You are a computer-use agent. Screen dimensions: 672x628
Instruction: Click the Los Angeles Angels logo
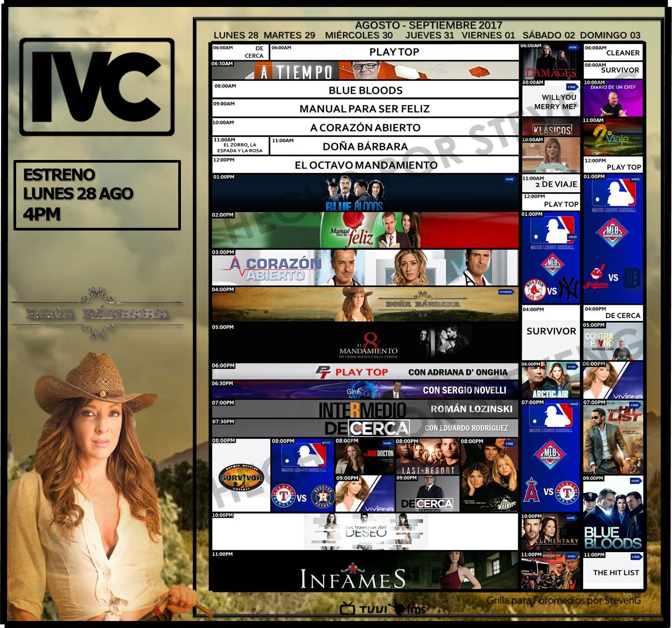[x=532, y=491]
